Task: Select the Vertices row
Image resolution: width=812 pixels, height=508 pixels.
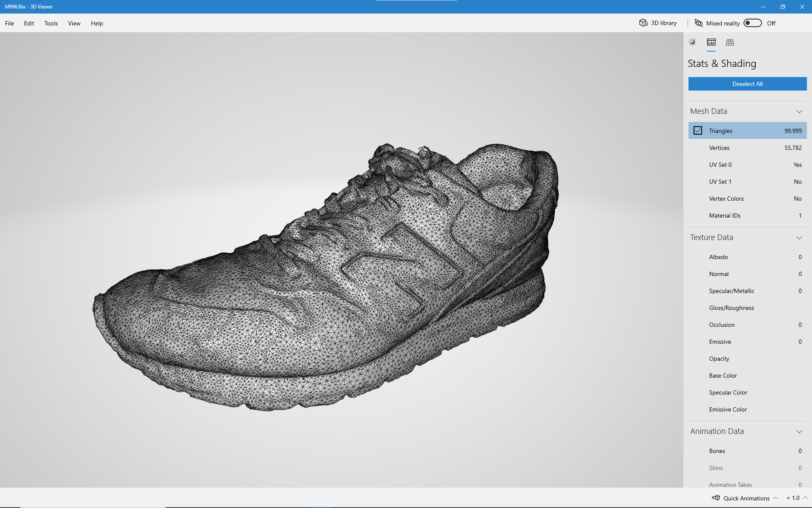Action: pyautogui.click(x=747, y=148)
